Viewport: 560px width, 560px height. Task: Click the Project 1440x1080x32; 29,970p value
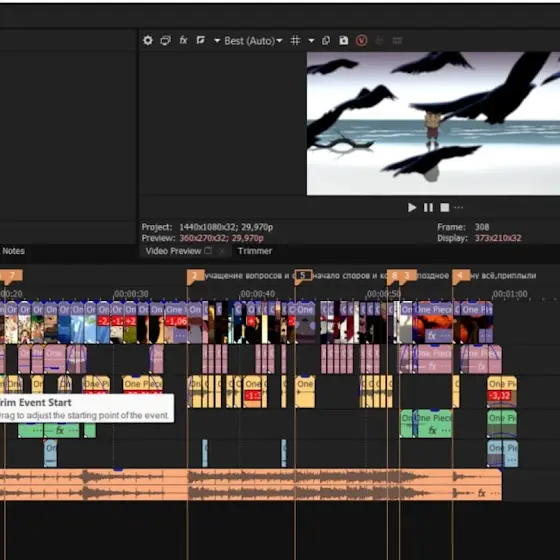click(226, 227)
